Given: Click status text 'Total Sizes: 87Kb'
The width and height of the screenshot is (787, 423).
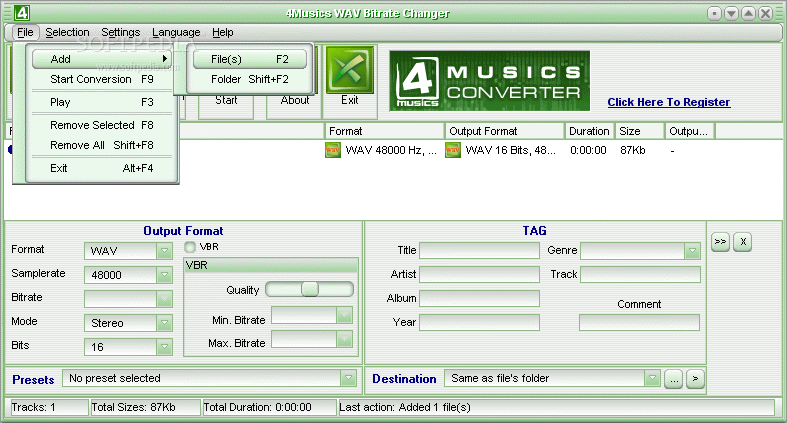Looking at the screenshot, I should point(134,407).
